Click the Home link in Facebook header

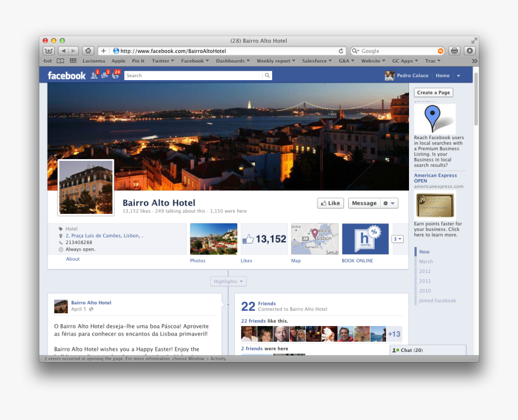click(442, 76)
